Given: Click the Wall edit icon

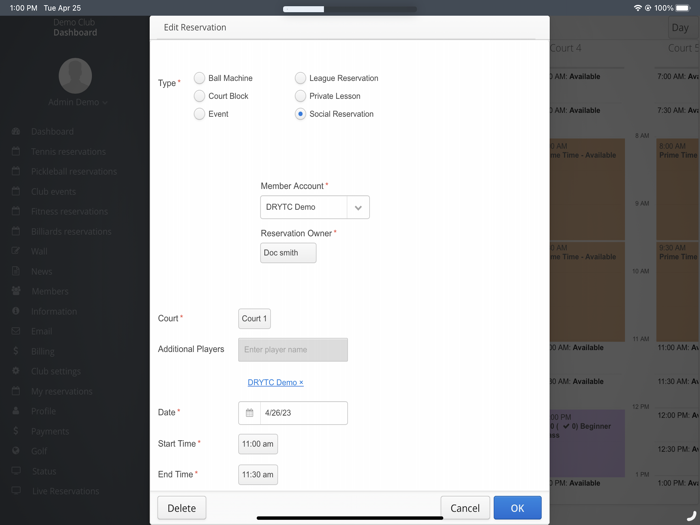Looking at the screenshot, I should 16,251.
